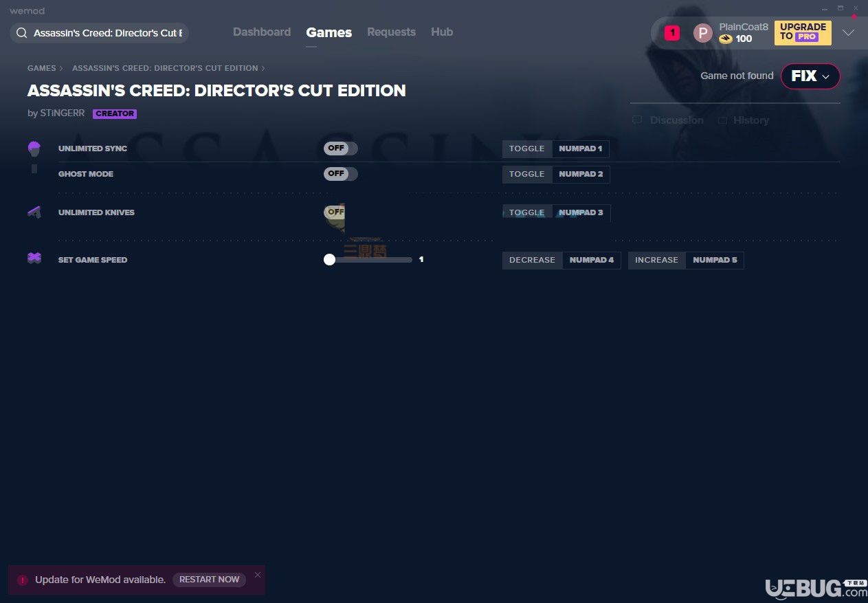Click the PlainCoat8 username

tap(744, 27)
